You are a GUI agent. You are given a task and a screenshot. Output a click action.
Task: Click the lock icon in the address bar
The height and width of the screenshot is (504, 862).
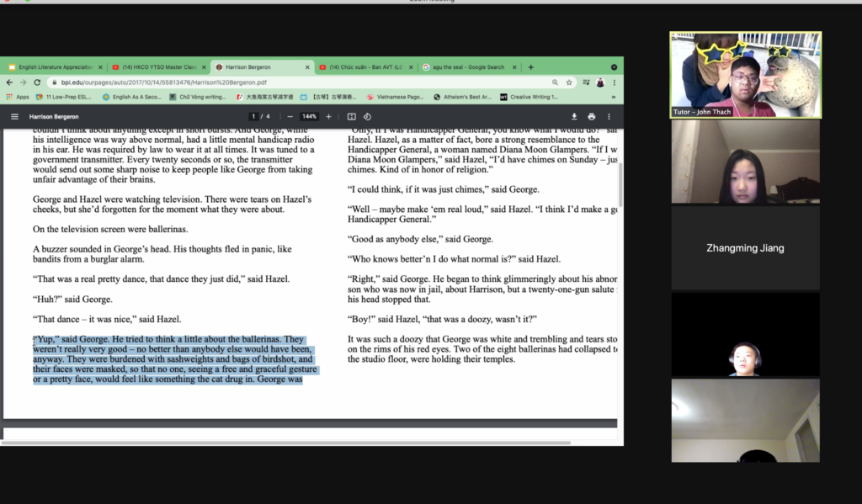55,82
